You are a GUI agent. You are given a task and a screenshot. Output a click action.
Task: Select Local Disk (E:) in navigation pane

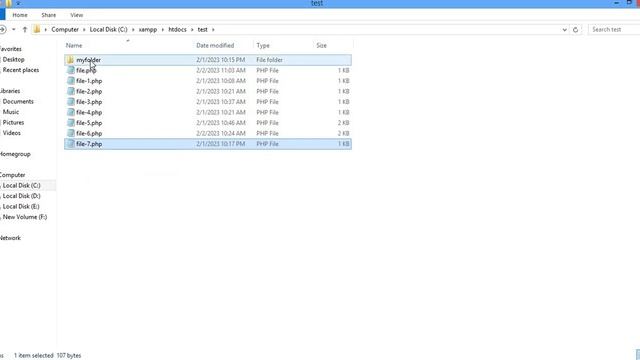tap(21, 207)
